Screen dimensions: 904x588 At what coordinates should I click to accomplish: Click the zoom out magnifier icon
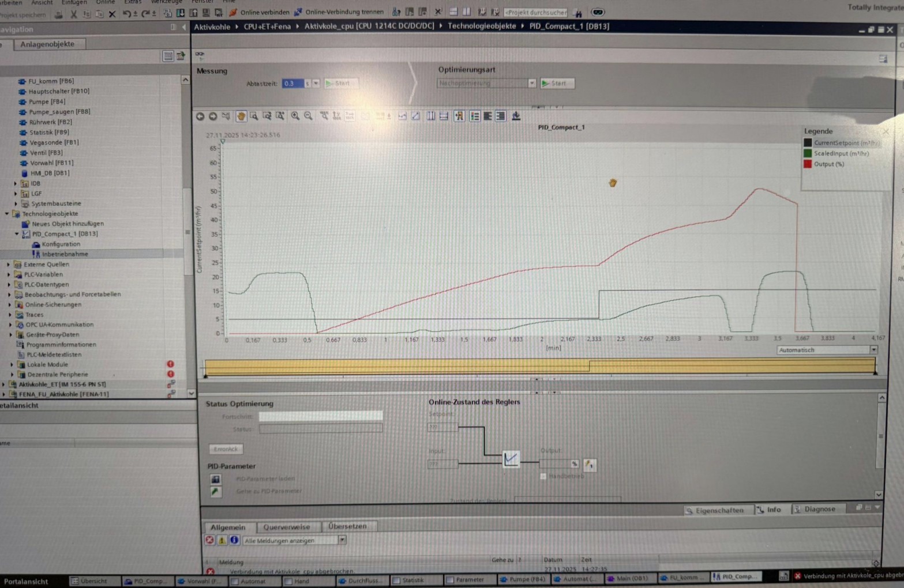308,116
